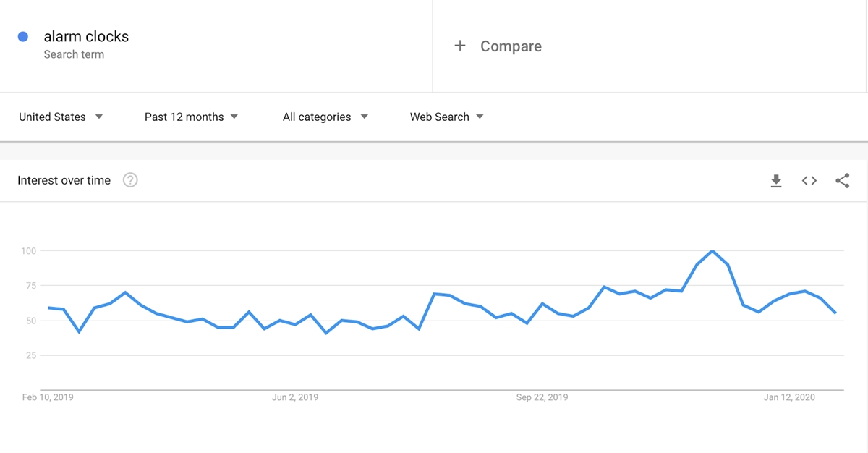Open the embed code icon
Screen dimensions: 868x453
tap(809, 181)
